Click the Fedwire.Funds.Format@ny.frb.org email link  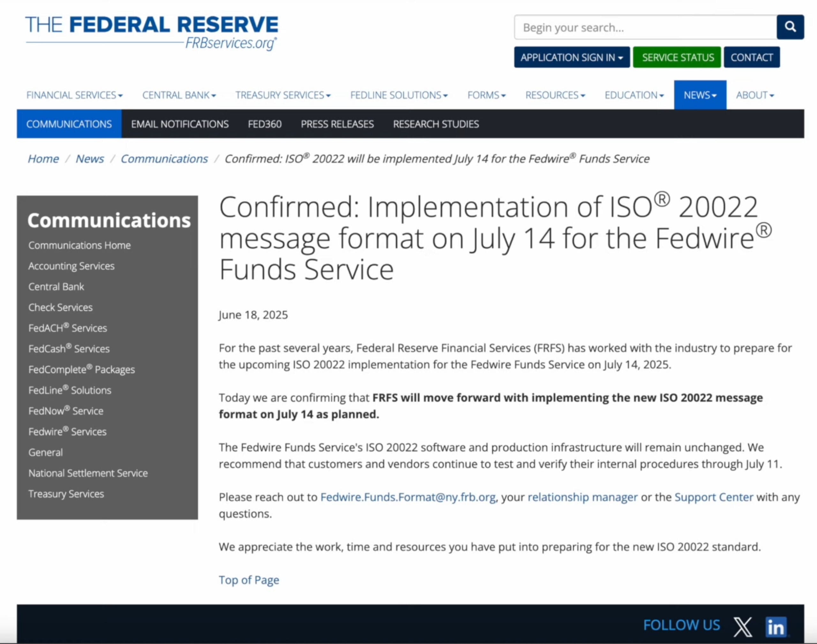point(408,497)
